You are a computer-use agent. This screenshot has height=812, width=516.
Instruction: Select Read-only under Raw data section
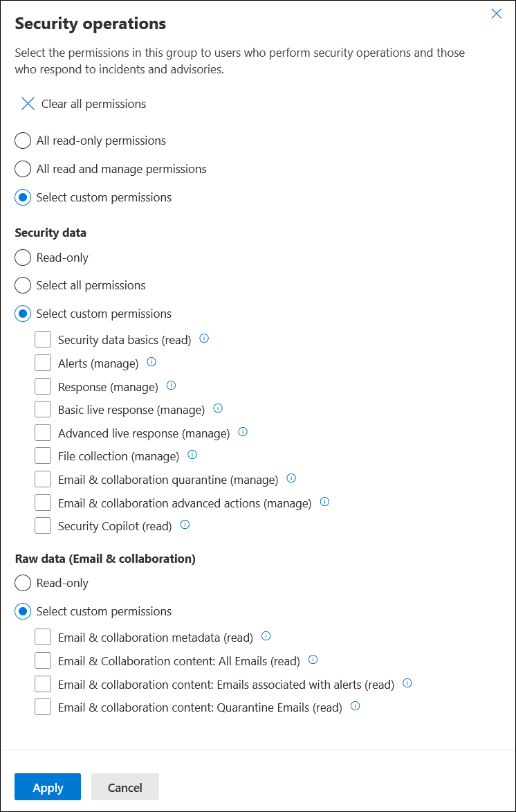[23, 583]
